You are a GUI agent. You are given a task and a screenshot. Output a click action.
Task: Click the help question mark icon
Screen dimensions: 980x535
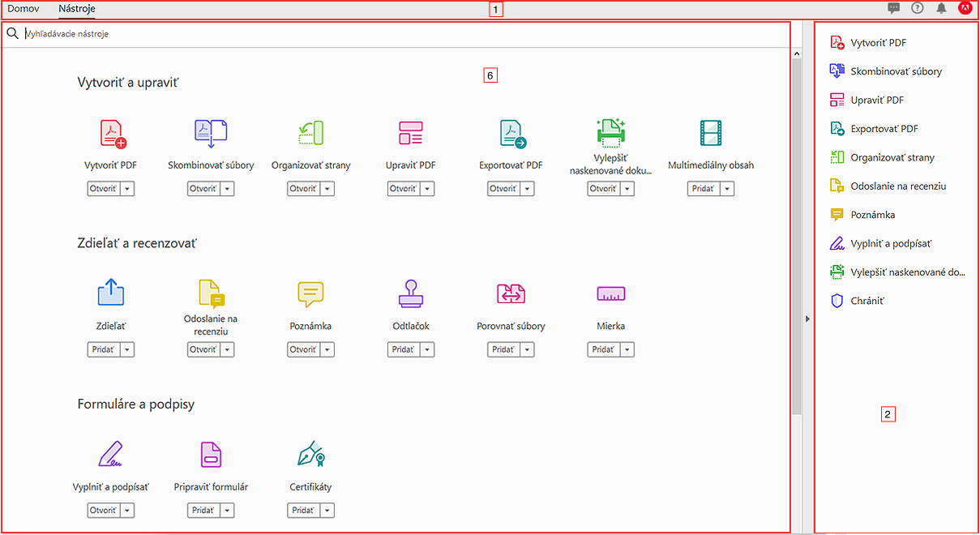[918, 8]
